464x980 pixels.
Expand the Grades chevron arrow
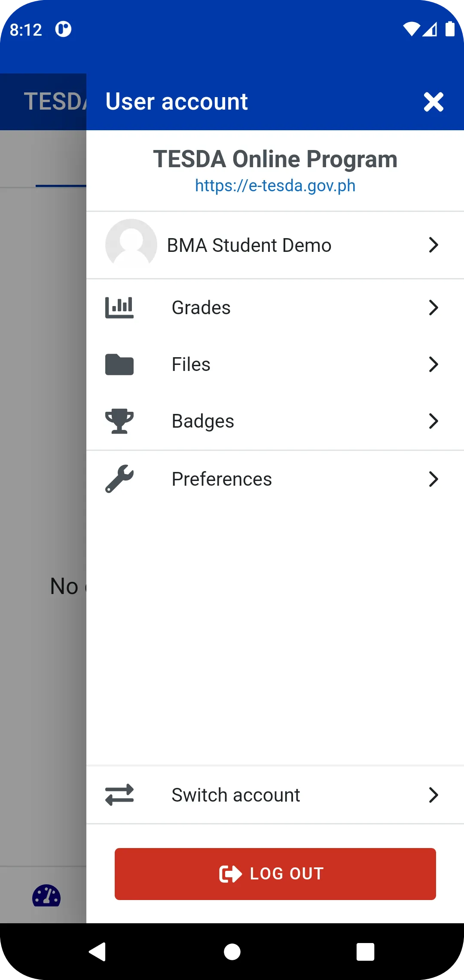[x=433, y=308]
